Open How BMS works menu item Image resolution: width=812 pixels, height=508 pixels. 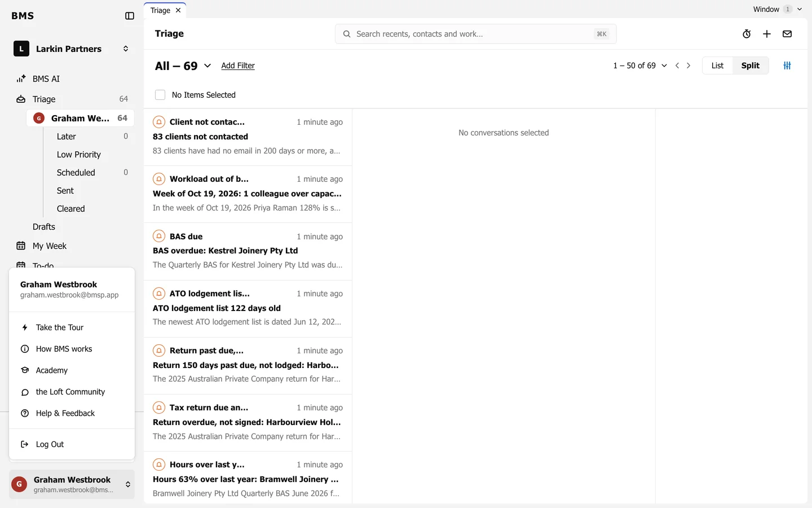[72, 349]
